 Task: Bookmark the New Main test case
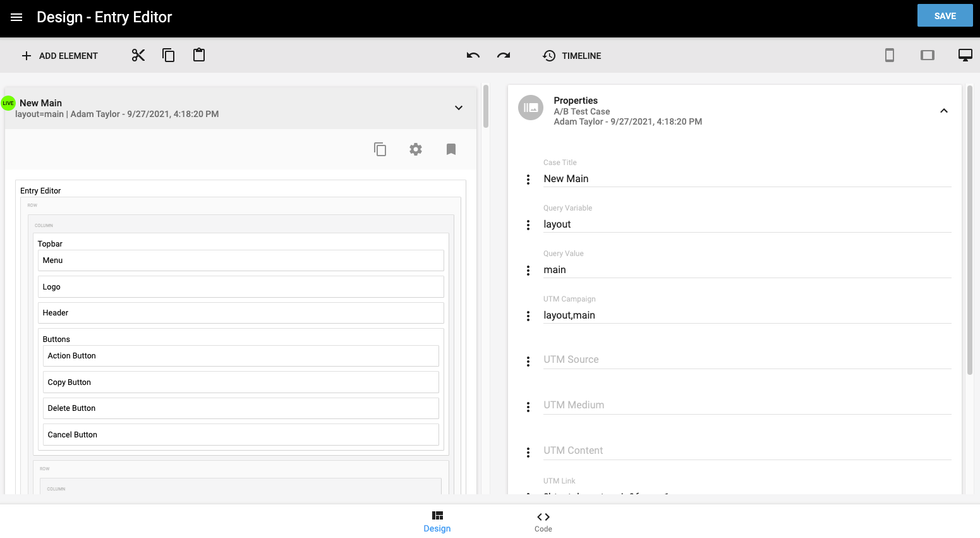(451, 149)
